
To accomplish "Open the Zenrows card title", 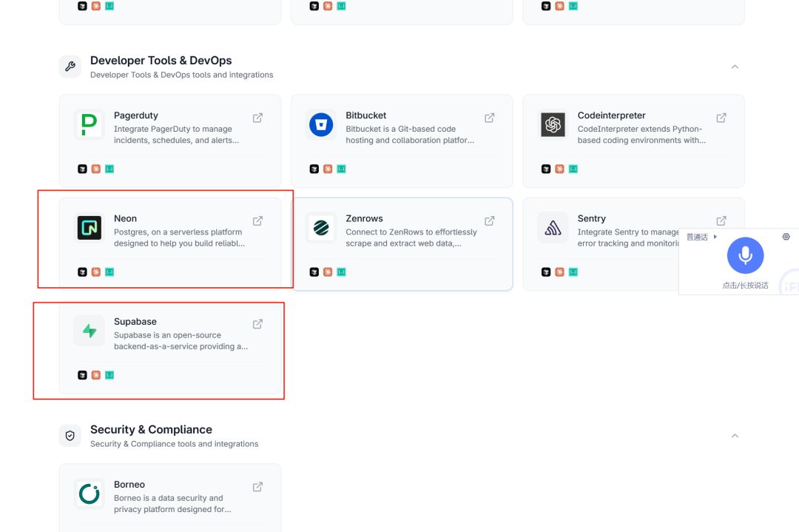I will [364, 218].
